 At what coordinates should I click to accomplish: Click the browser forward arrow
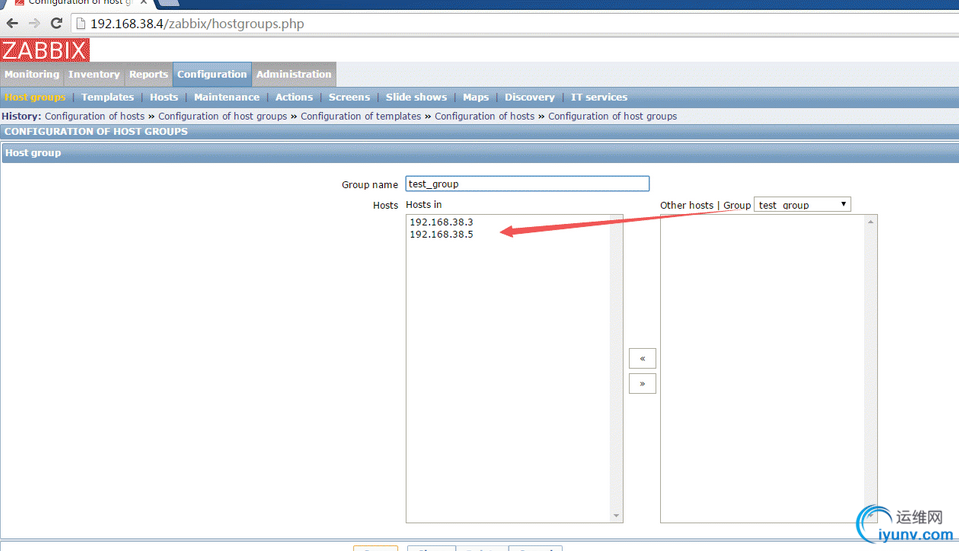point(34,23)
